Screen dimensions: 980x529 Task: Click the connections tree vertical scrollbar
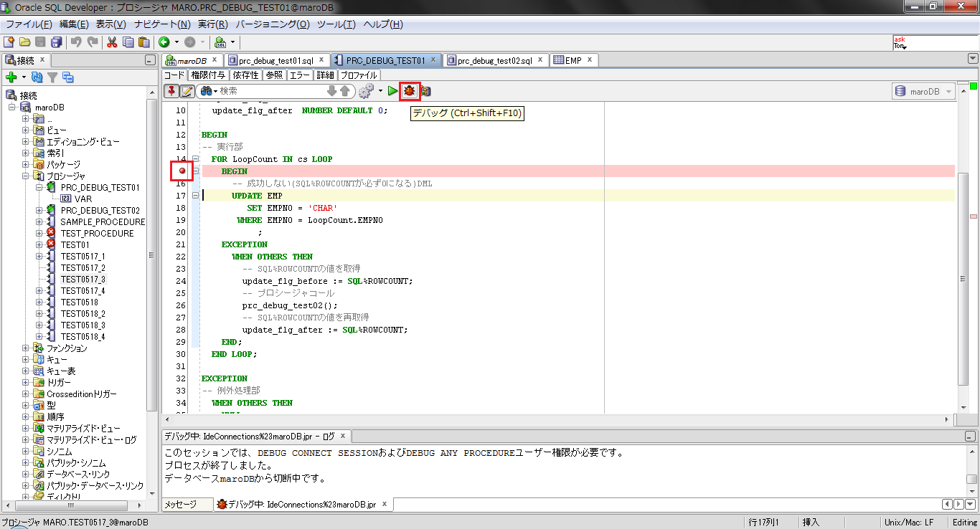(x=151, y=255)
